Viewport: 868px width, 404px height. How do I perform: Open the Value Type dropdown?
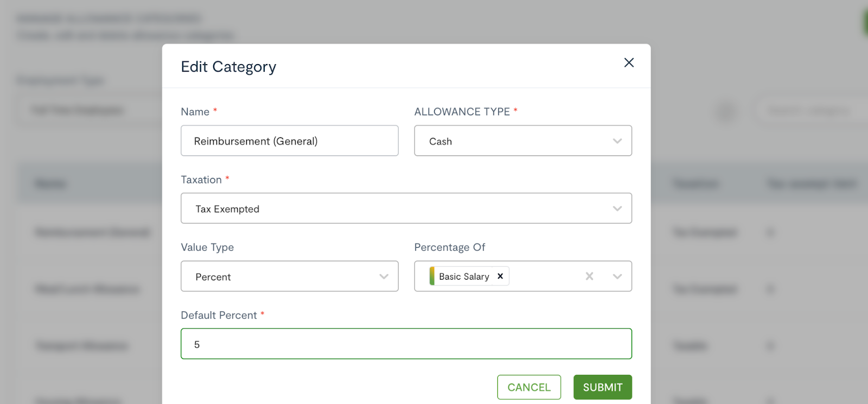coord(290,276)
